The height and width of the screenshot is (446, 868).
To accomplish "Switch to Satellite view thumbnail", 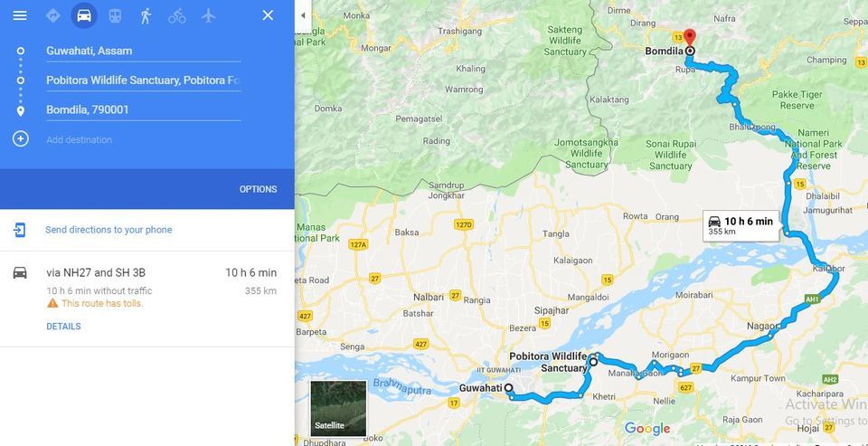I will click(x=338, y=408).
